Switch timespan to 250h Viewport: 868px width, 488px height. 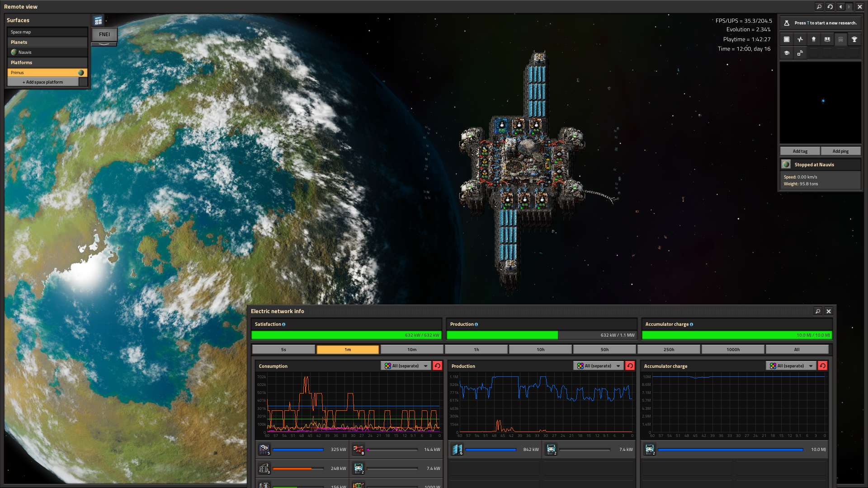[669, 350]
